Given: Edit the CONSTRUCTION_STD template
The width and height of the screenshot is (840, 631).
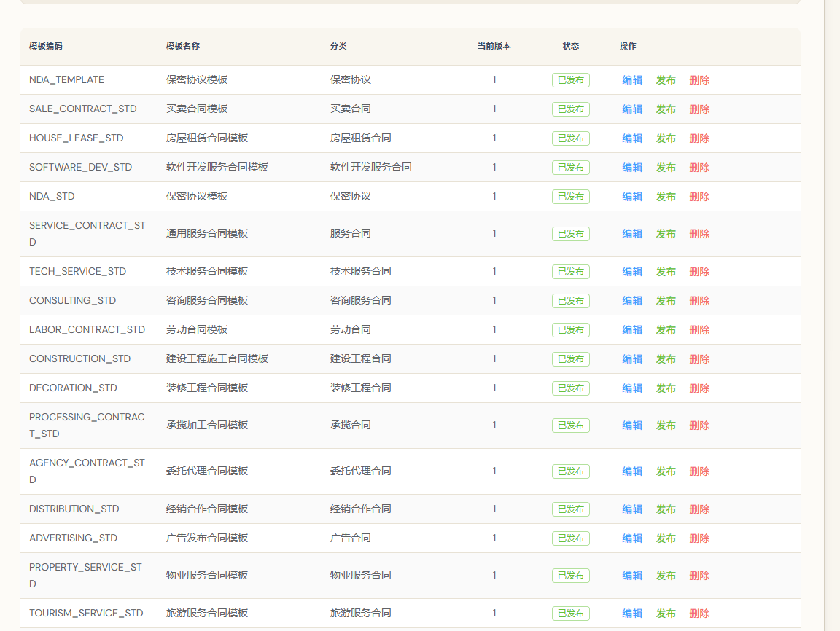Looking at the screenshot, I should coord(632,359).
